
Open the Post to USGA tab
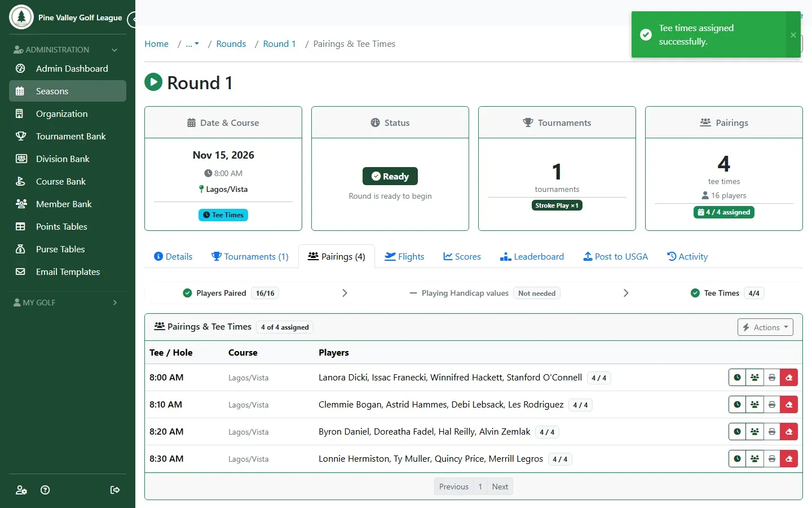[x=615, y=257]
